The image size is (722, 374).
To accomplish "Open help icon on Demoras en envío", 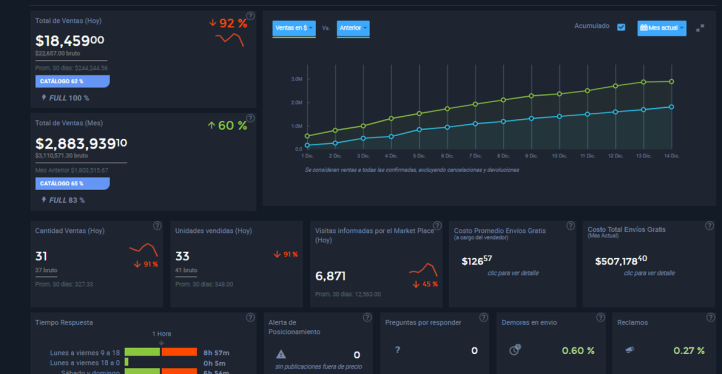I will [x=600, y=317].
